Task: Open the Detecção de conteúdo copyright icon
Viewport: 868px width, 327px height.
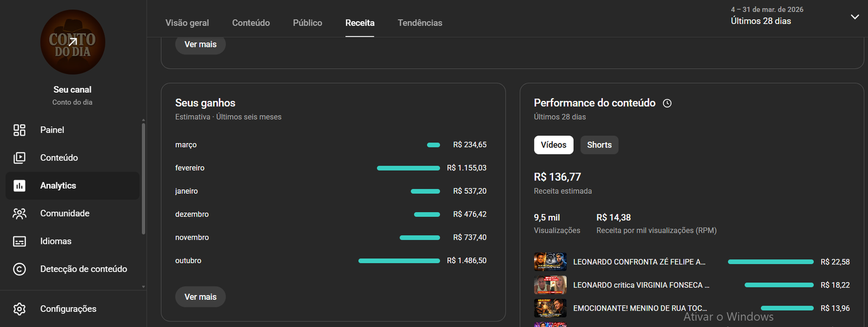Action: [x=20, y=269]
